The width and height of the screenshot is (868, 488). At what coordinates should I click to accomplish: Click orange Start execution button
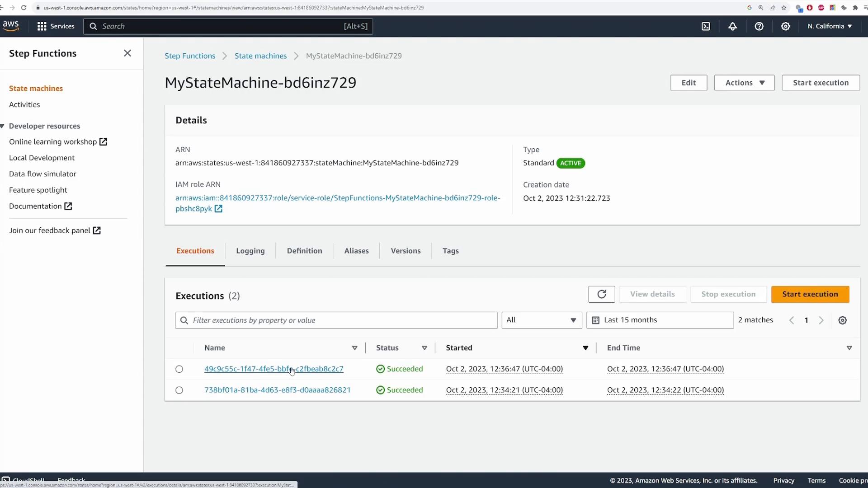point(810,294)
